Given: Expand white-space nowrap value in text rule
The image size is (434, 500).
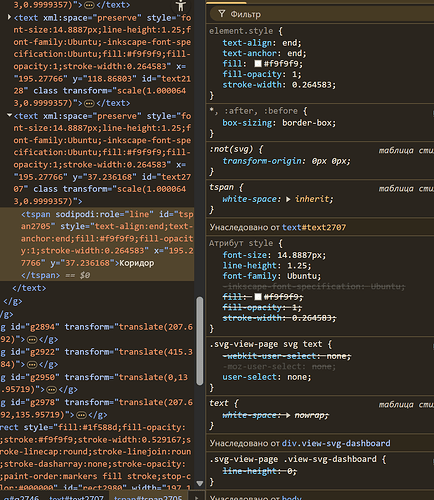Looking at the screenshot, I should [x=288, y=415].
